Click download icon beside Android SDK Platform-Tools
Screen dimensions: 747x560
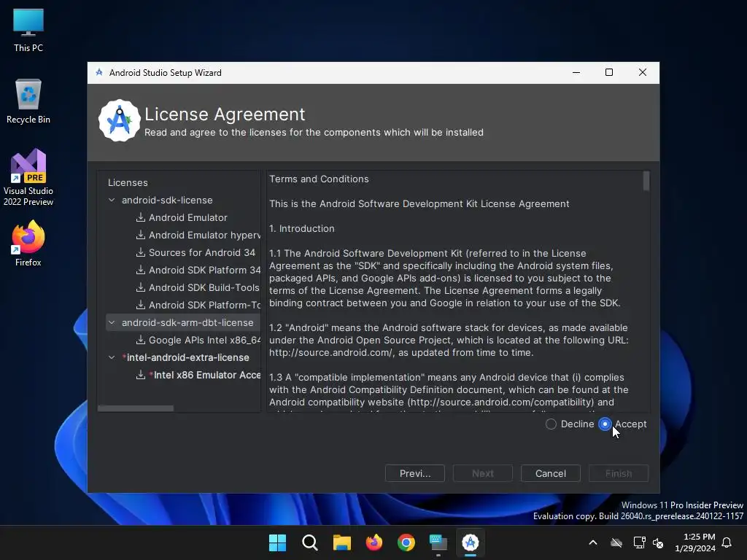[141, 305]
